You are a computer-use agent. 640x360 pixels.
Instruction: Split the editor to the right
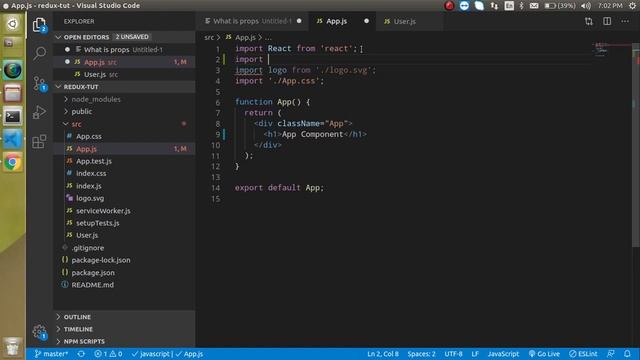coord(607,21)
